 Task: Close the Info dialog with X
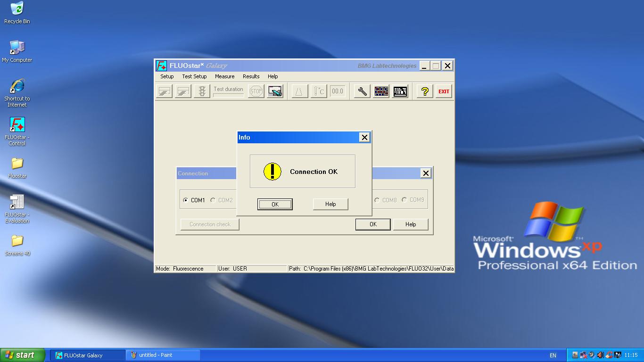(x=364, y=137)
